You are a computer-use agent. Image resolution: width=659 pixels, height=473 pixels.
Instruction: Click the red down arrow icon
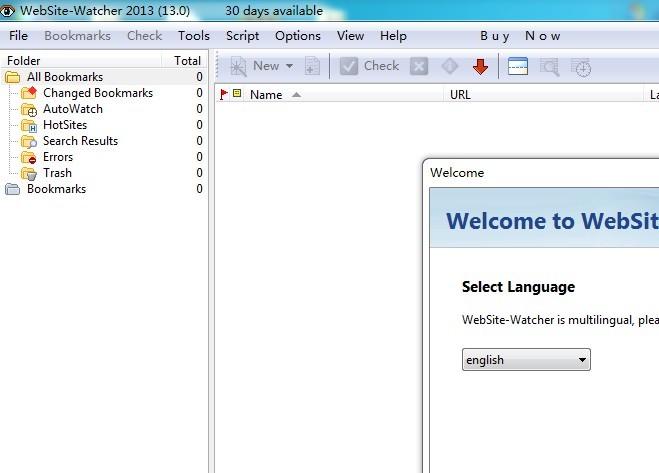pos(480,66)
